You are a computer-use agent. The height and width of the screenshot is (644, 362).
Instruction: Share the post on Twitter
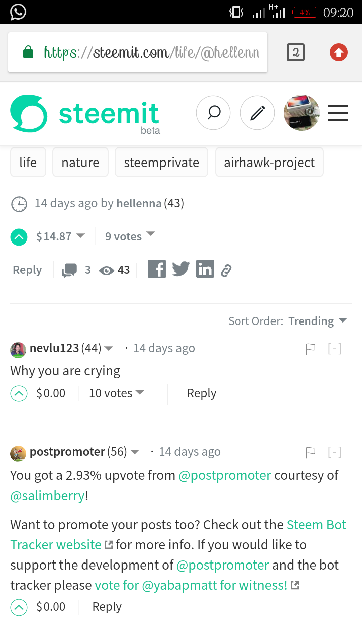coord(180,269)
